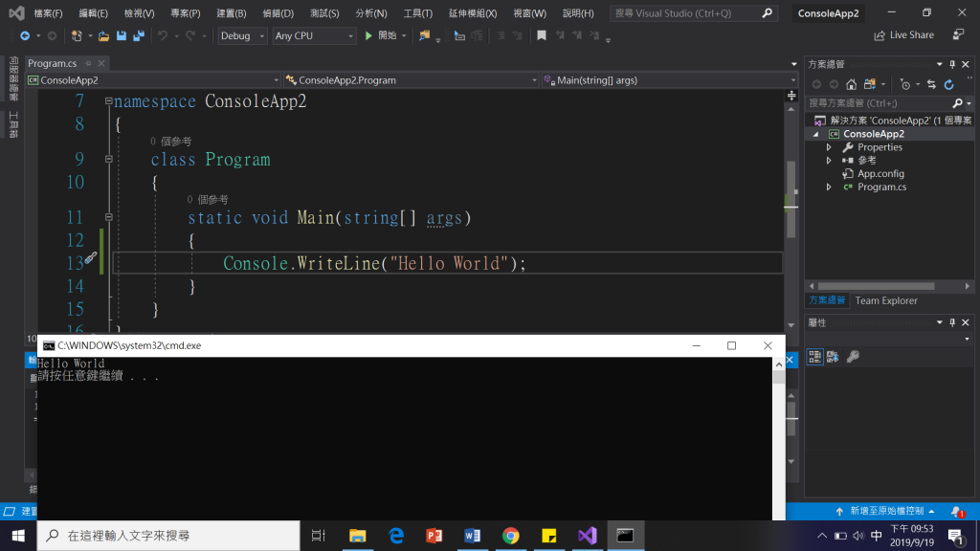Open the 偵錯(D) menu
980x551 pixels.
[x=278, y=13]
